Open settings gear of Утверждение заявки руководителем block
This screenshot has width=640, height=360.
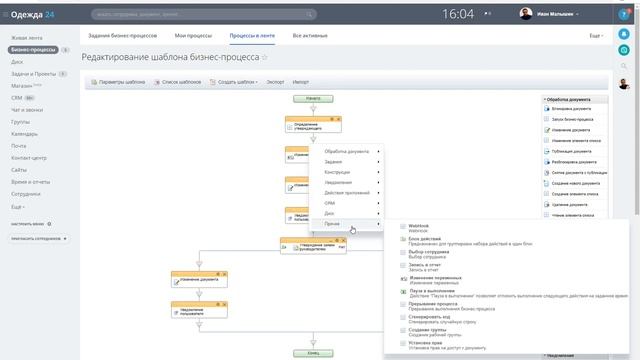pyautogui.click(x=337, y=240)
